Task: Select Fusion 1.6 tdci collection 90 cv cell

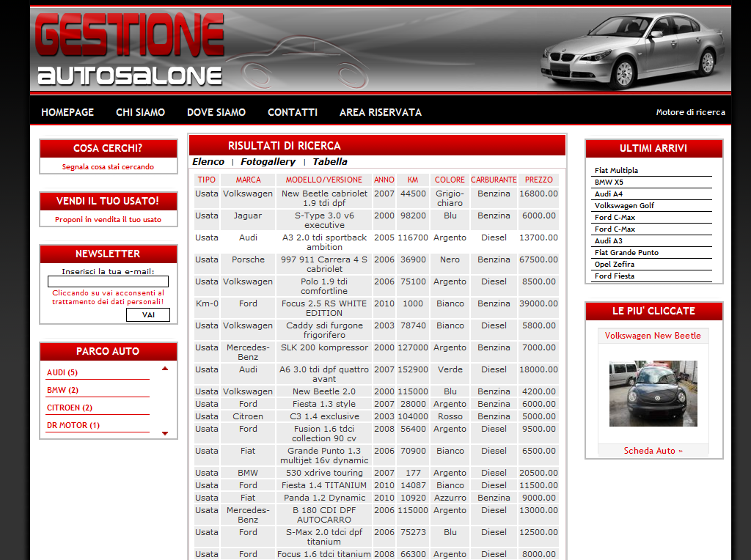Action: click(324, 434)
